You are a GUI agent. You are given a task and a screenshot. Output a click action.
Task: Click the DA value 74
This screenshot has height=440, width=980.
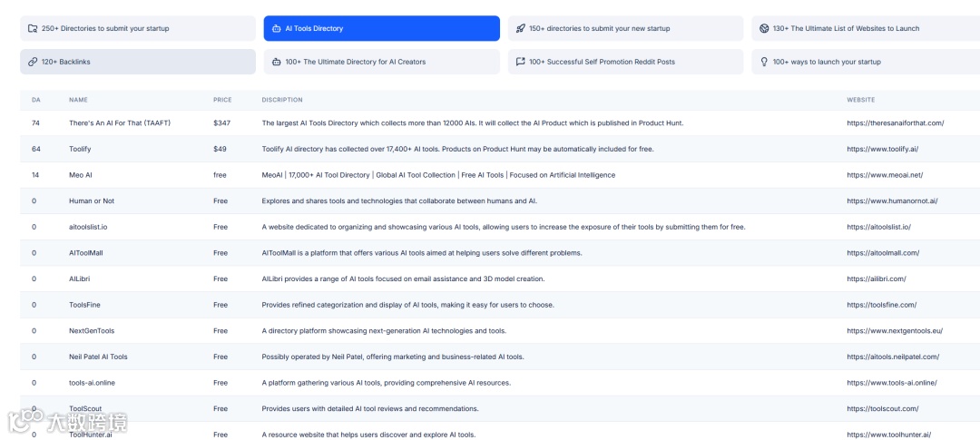(35, 123)
